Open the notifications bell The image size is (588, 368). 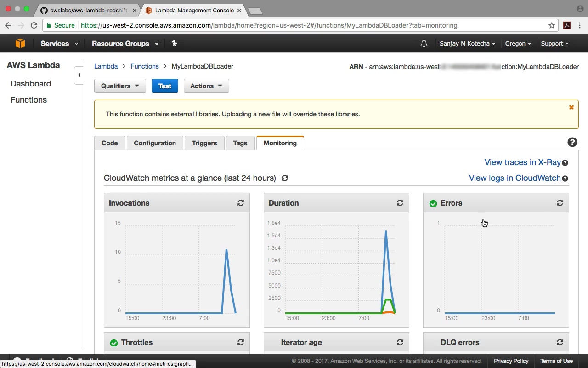[x=424, y=44]
